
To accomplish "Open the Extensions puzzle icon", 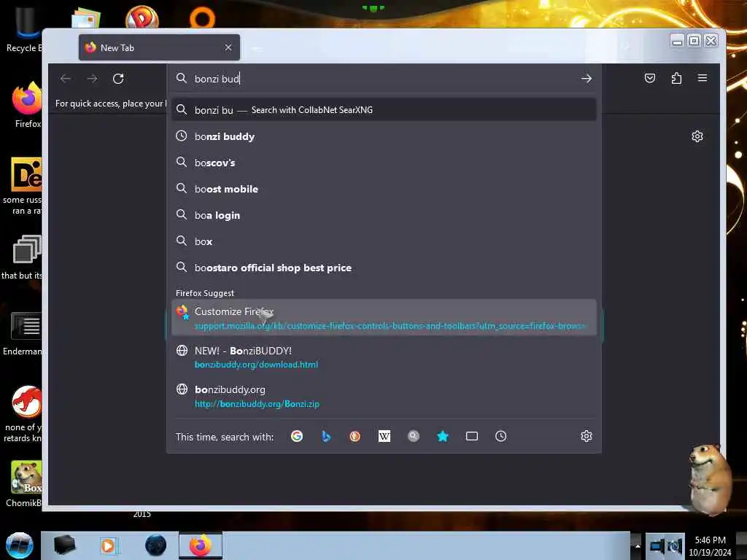I will pyautogui.click(x=676, y=78).
